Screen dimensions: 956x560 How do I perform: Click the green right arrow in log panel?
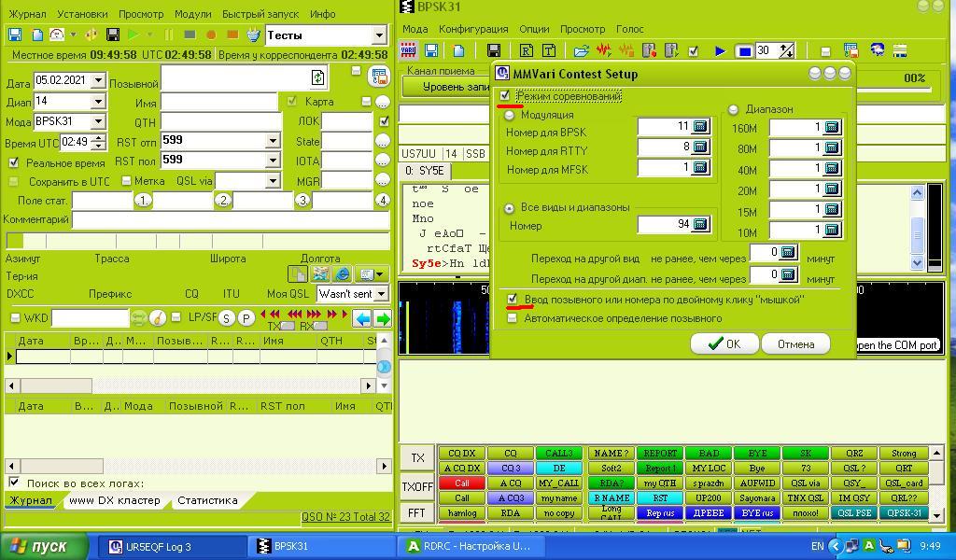(382, 318)
